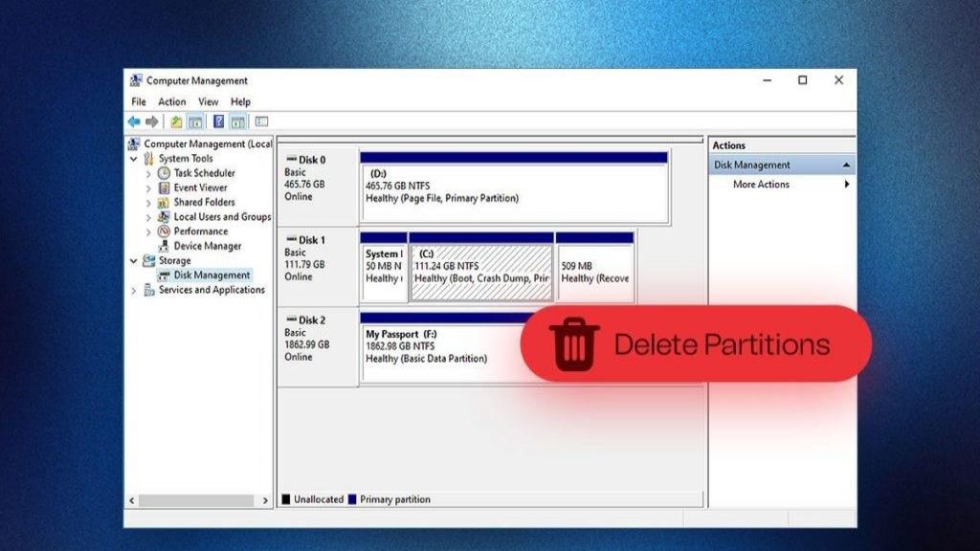The image size is (980, 551).
Task: Select the (D:) partition on Disk 0
Action: (514, 190)
